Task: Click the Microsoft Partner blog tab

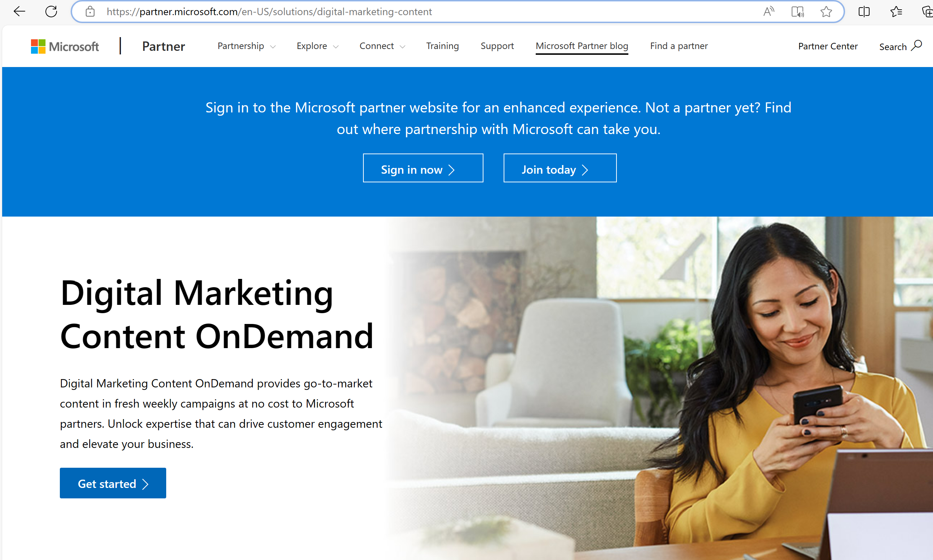Action: (x=581, y=45)
